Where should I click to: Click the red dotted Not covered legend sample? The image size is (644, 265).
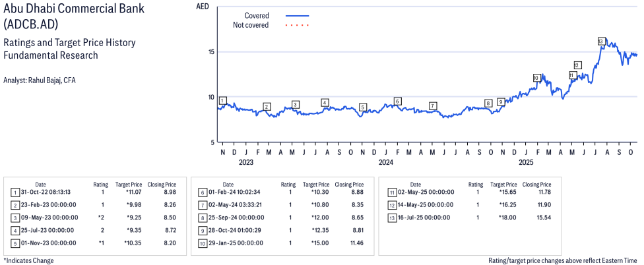pos(298,26)
